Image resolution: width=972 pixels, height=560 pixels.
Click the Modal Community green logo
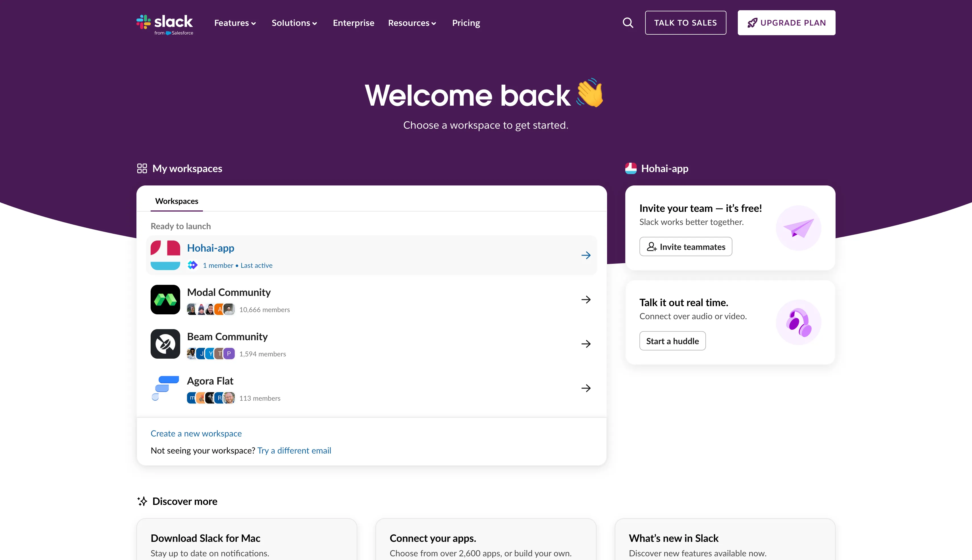[x=165, y=300]
